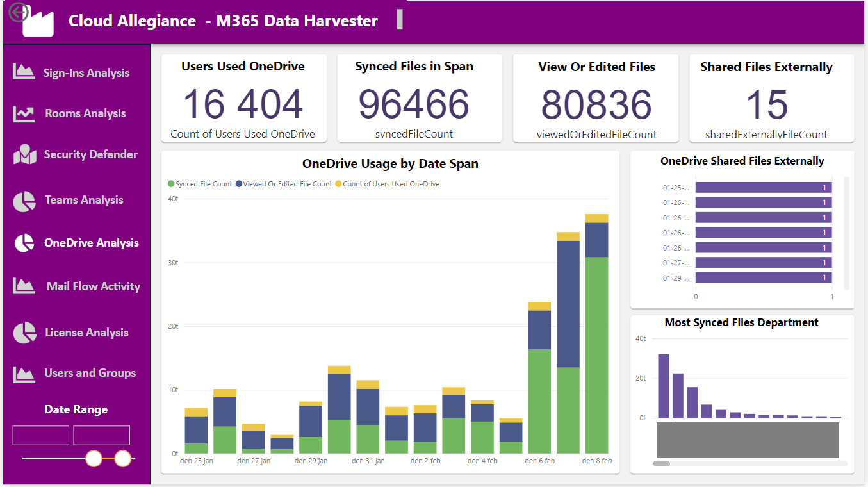Select the OneDrive Analysis pie icon
868x487 pixels.
(x=24, y=243)
